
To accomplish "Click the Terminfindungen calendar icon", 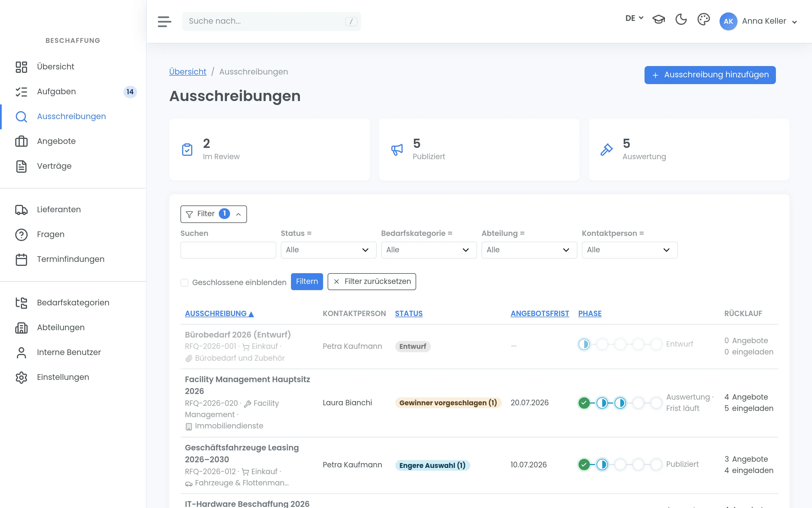I will click(21, 259).
